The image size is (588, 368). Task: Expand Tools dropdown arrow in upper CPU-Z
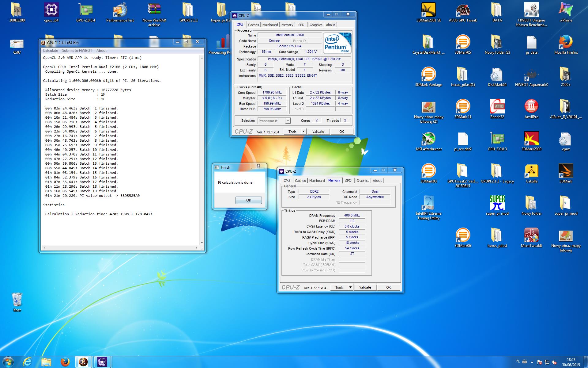303,132
